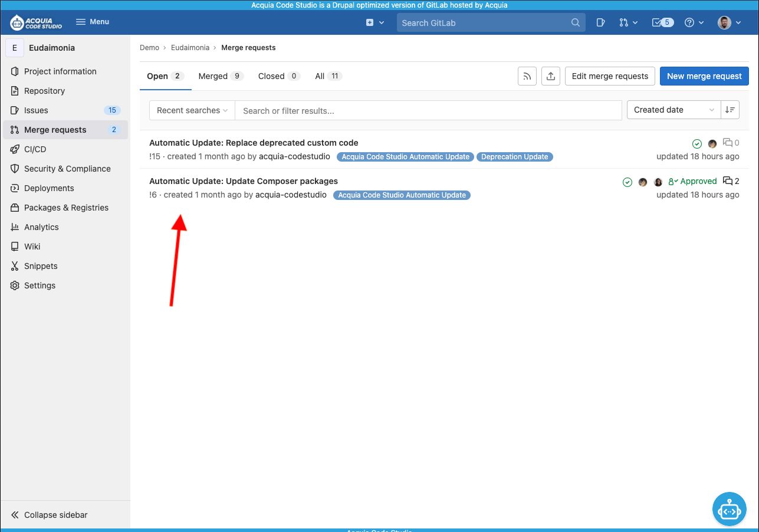Open the hamburger Menu
The image size is (759, 532).
pos(93,22)
